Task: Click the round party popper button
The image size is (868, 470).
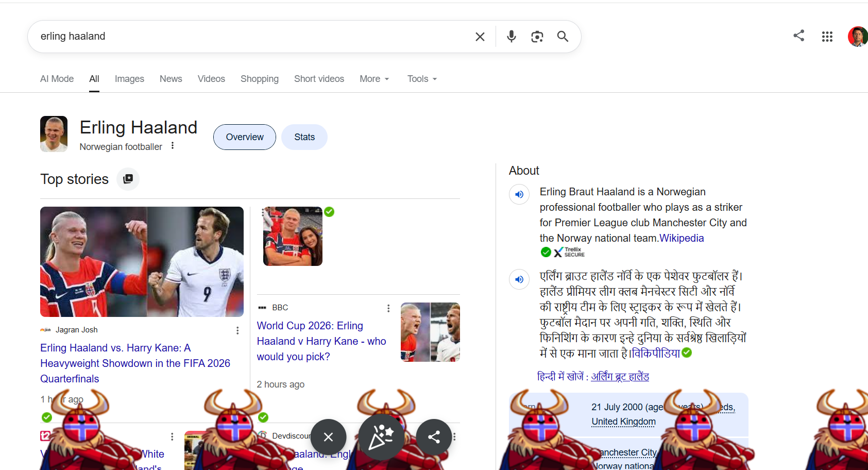Action: click(381, 437)
